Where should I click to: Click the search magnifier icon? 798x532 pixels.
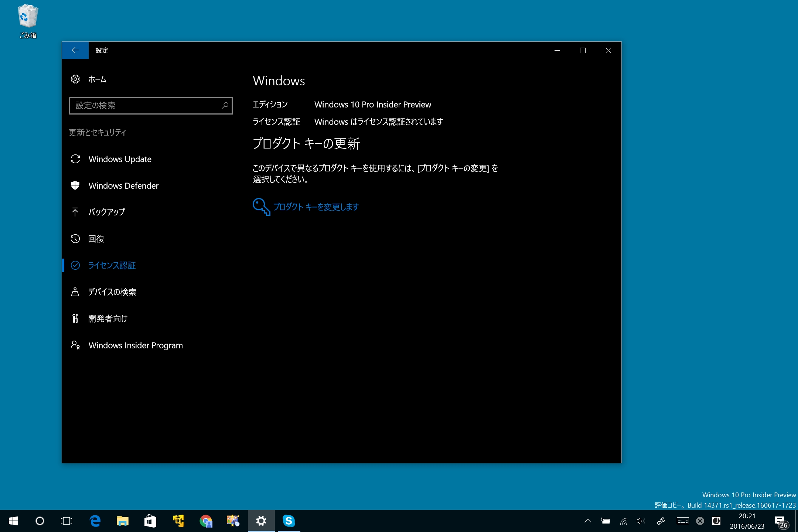[225, 106]
